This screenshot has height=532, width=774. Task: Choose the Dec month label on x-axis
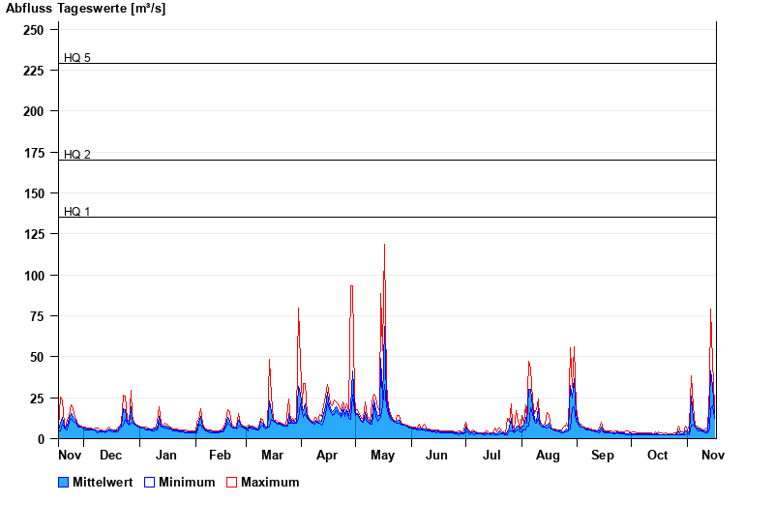(111, 455)
